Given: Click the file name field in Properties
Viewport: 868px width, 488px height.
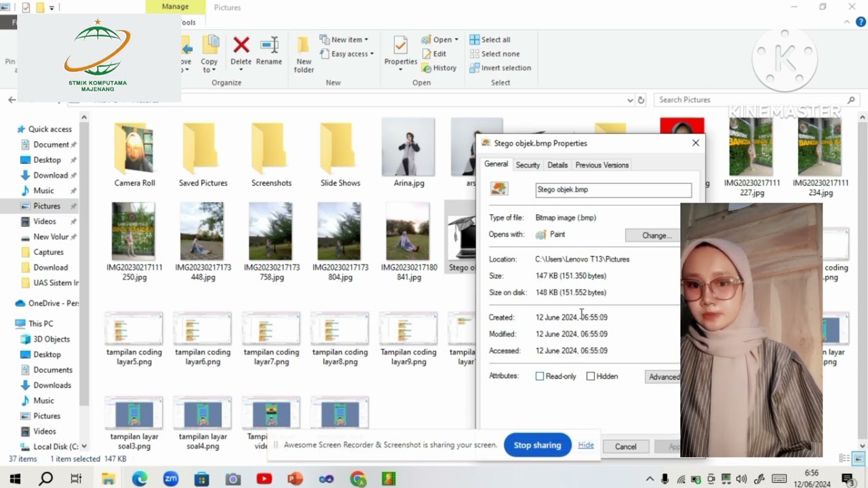Looking at the screenshot, I should pos(613,190).
